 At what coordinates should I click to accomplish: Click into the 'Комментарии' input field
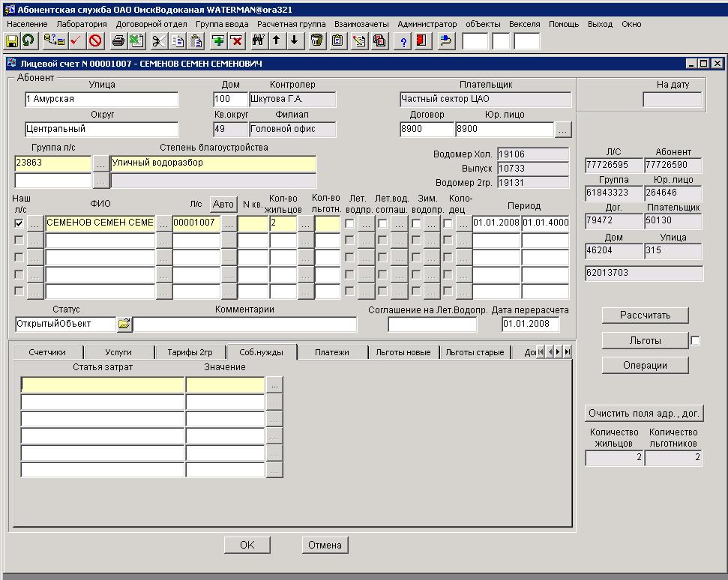244,324
